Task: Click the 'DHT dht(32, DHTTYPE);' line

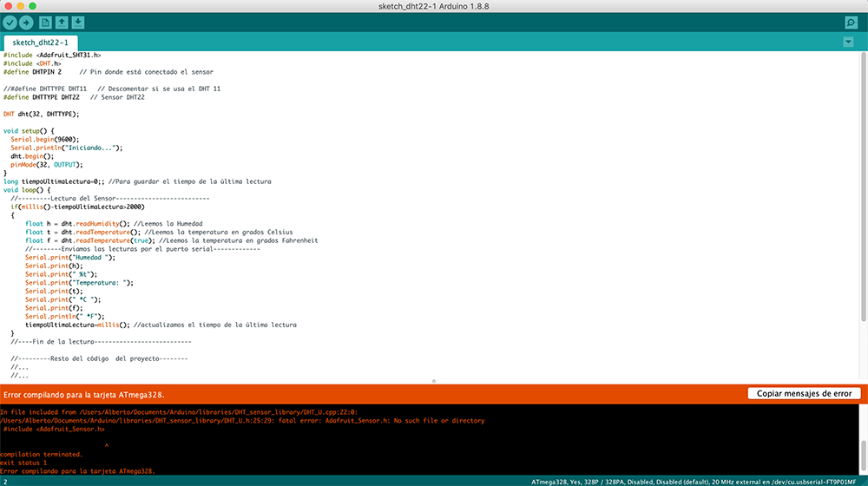Action: tap(42, 114)
